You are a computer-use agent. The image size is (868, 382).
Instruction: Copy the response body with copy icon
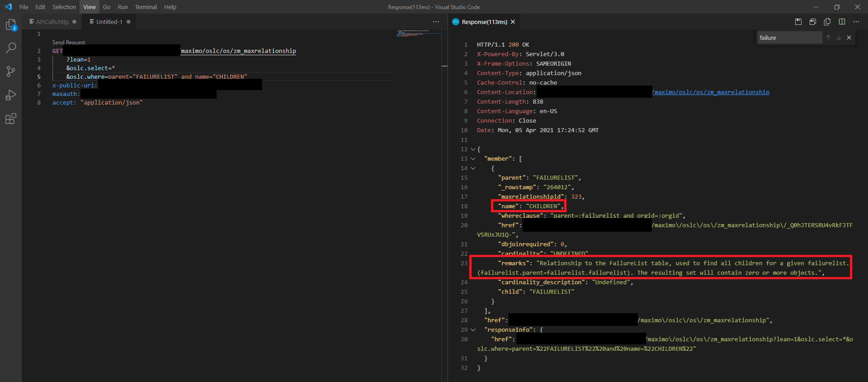click(x=827, y=22)
